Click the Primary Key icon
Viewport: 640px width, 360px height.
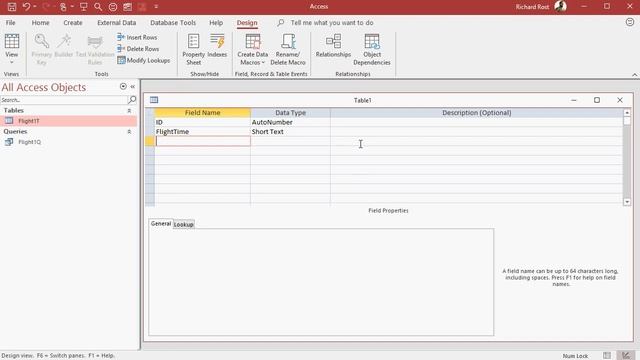pyautogui.click(x=42, y=49)
